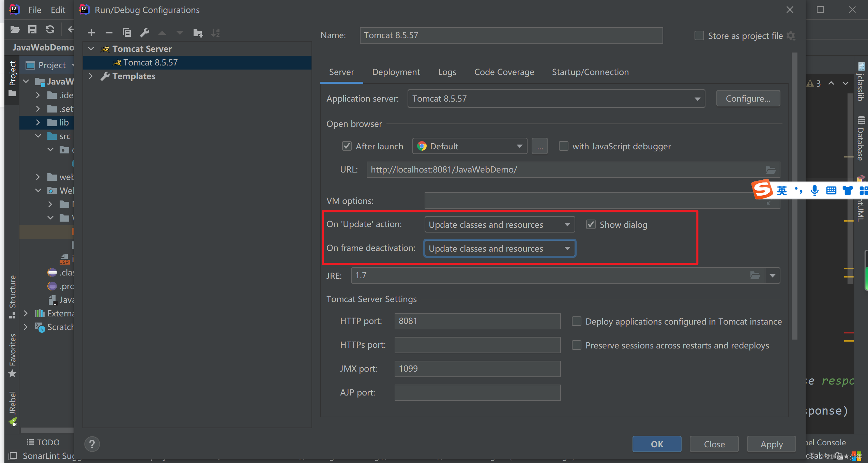Browse JRE folder icon

[755, 275]
